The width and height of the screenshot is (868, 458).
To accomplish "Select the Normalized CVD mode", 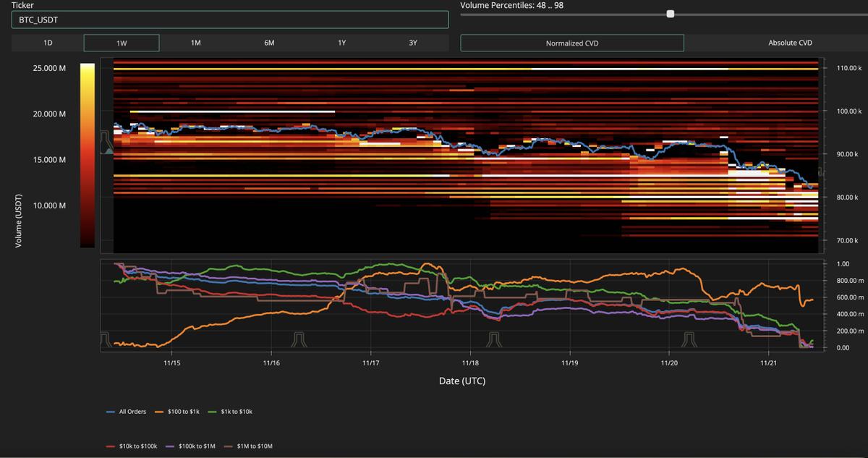I will pyautogui.click(x=572, y=43).
